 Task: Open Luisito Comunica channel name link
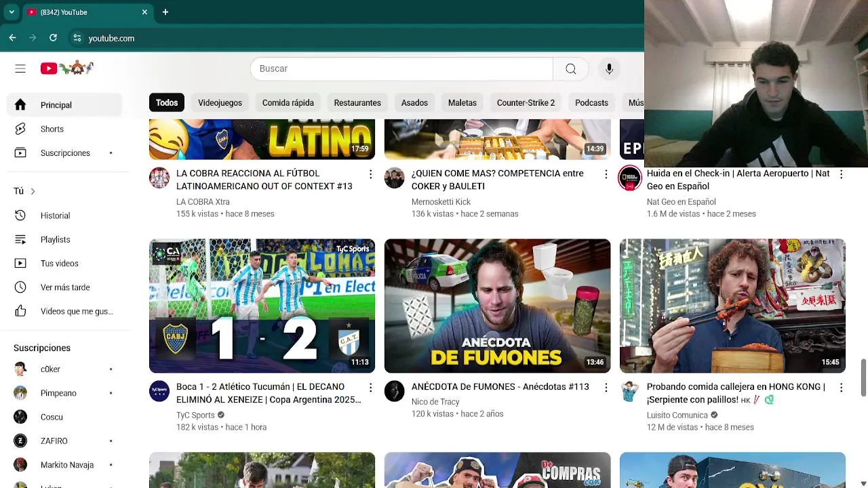(677, 415)
